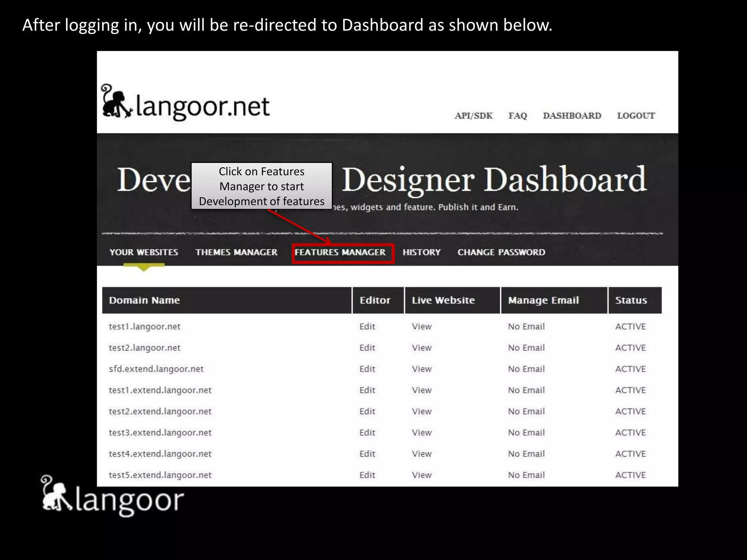
Task: Click the Live Website column header
Action: 452,300
